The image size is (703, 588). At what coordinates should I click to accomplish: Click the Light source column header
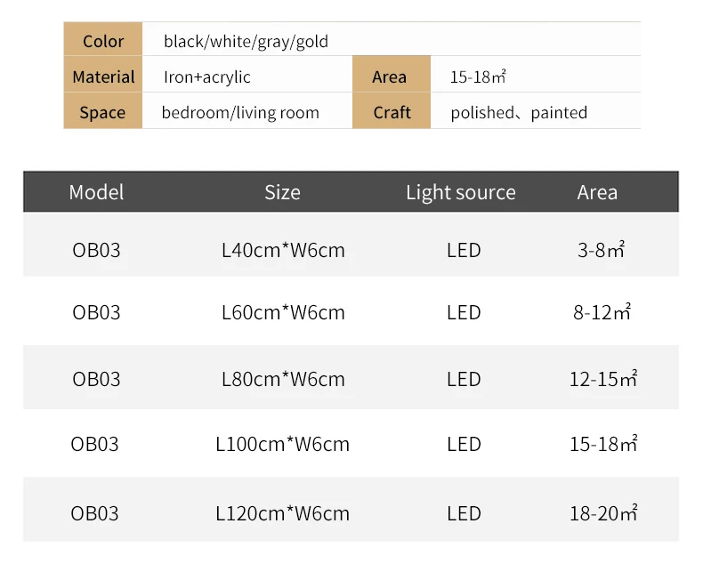click(460, 193)
